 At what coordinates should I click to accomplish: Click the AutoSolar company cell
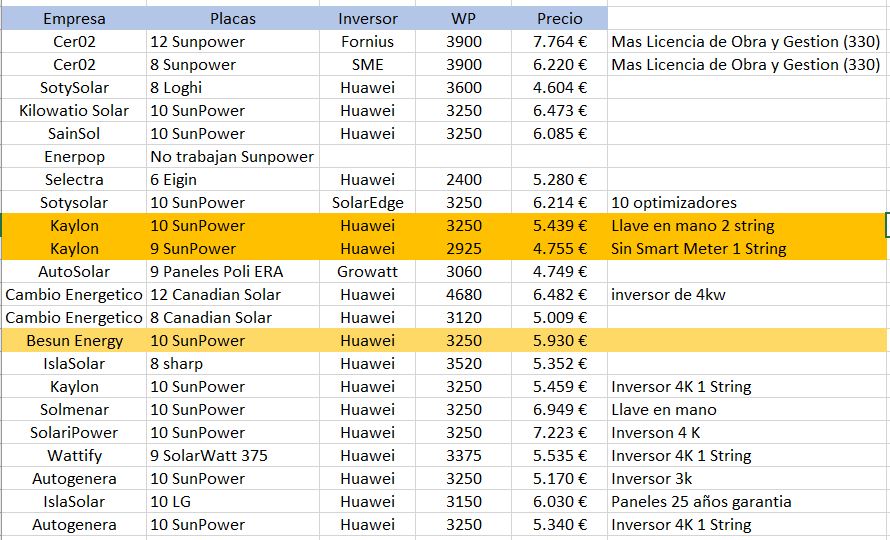pos(74,271)
